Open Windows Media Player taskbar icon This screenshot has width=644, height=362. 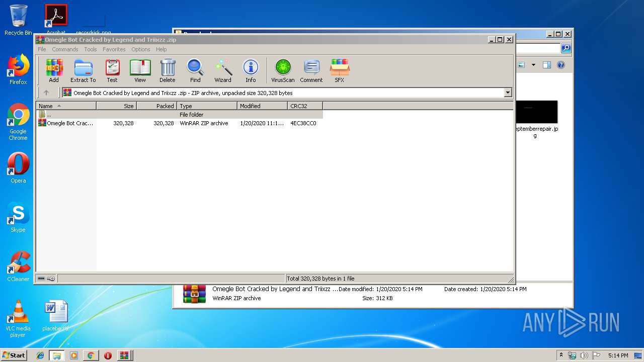[x=74, y=355]
